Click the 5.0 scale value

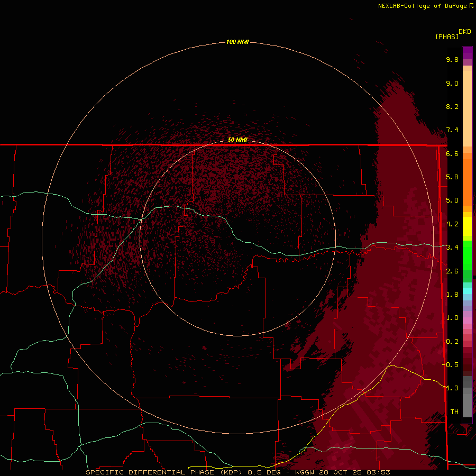[x=452, y=200]
